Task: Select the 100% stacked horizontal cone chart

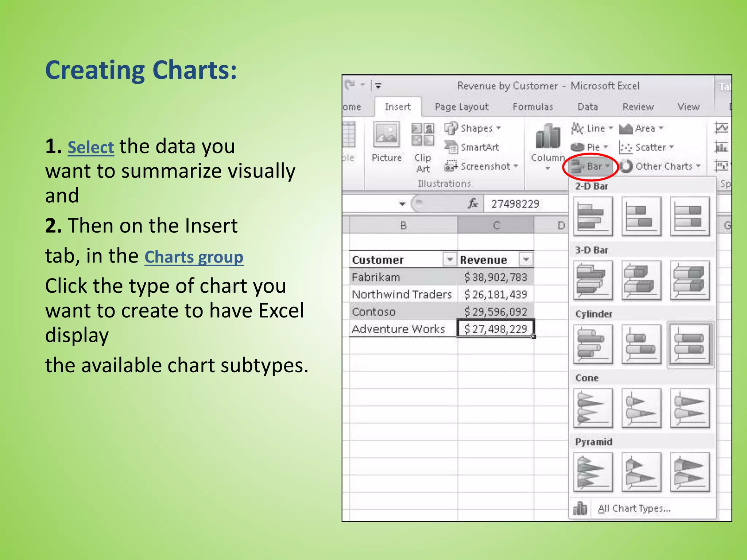Action: [x=690, y=408]
